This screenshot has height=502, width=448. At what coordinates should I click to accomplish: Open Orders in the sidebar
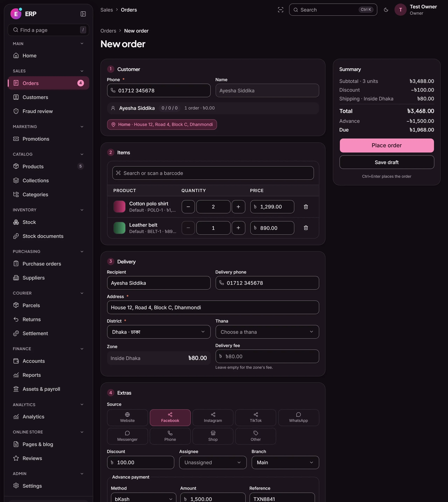coord(48,83)
